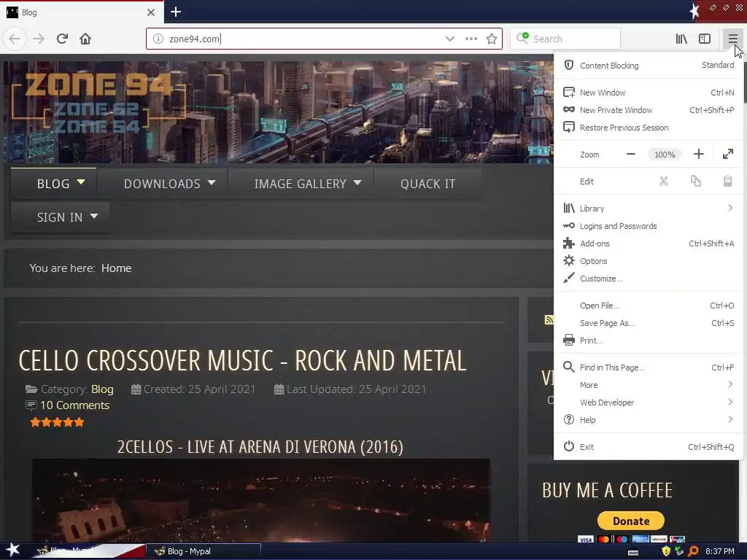Screen dimensions: 747x560
Task: Choose Print... from menu
Action: click(x=649, y=341)
